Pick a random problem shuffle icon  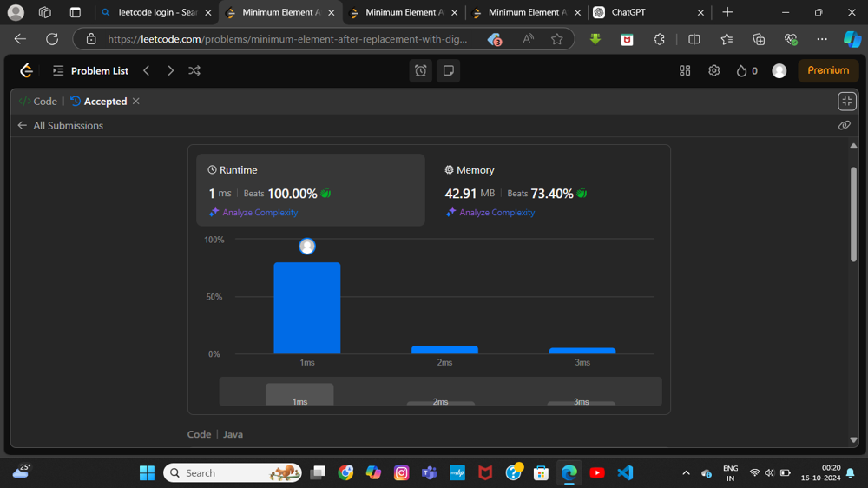194,70
